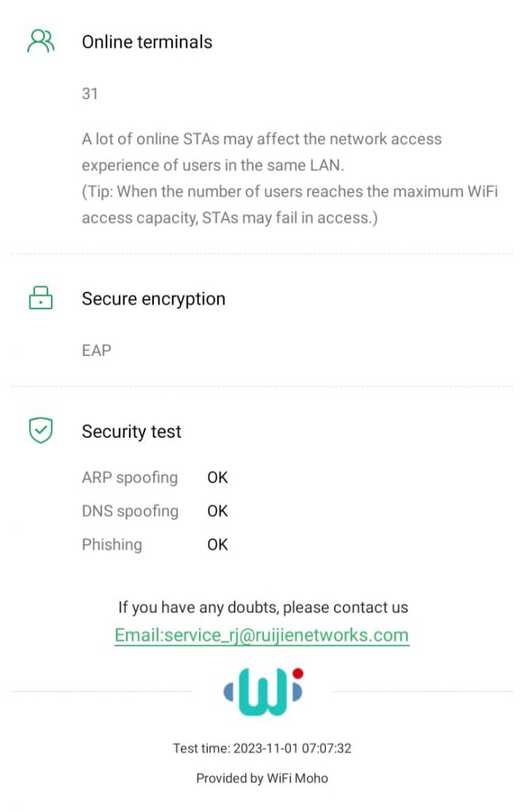Viewport: 525px width, 812px height.
Task: Click the EAP encryption value
Action: click(96, 350)
